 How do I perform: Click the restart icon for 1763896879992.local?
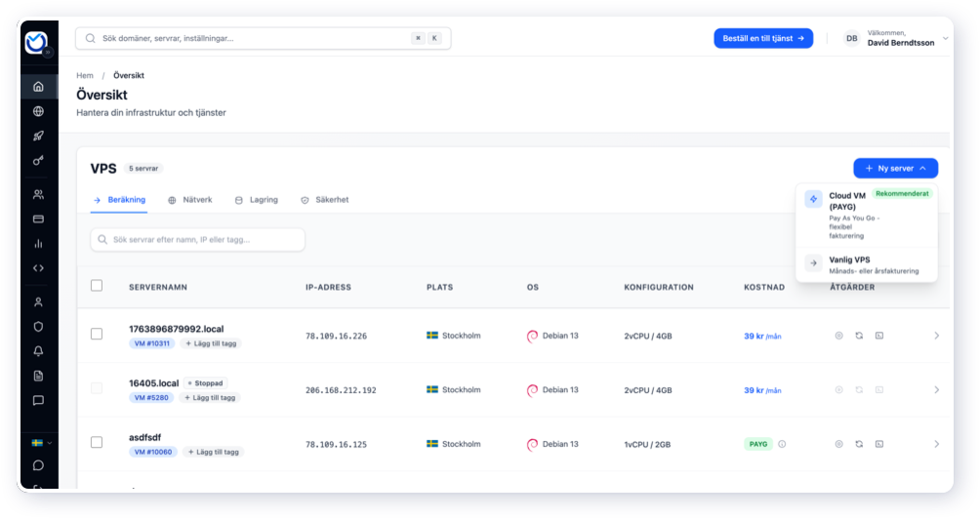pos(859,336)
